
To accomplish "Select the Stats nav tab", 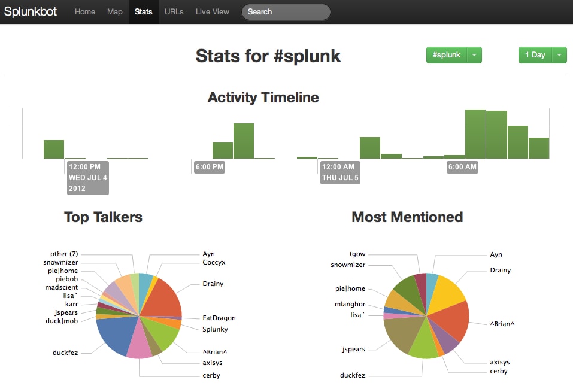I will [143, 12].
